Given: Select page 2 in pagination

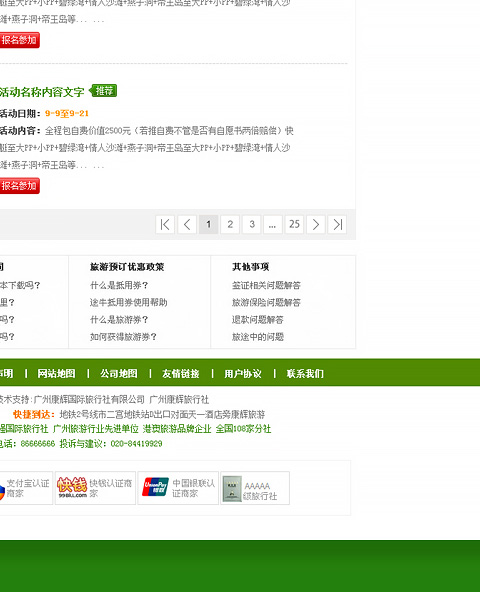Looking at the screenshot, I should [x=230, y=225].
